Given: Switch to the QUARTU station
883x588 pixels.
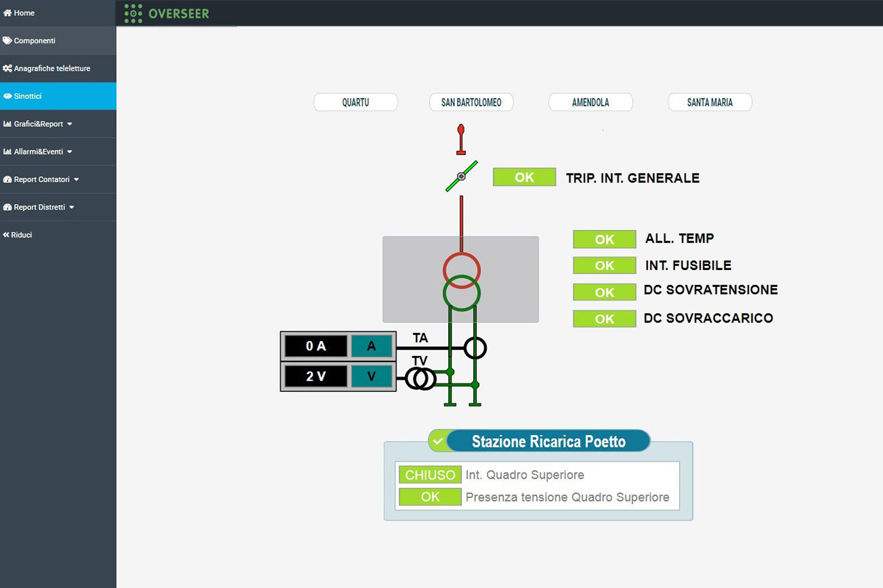Looking at the screenshot, I should pyautogui.click(x=356, y=102).
